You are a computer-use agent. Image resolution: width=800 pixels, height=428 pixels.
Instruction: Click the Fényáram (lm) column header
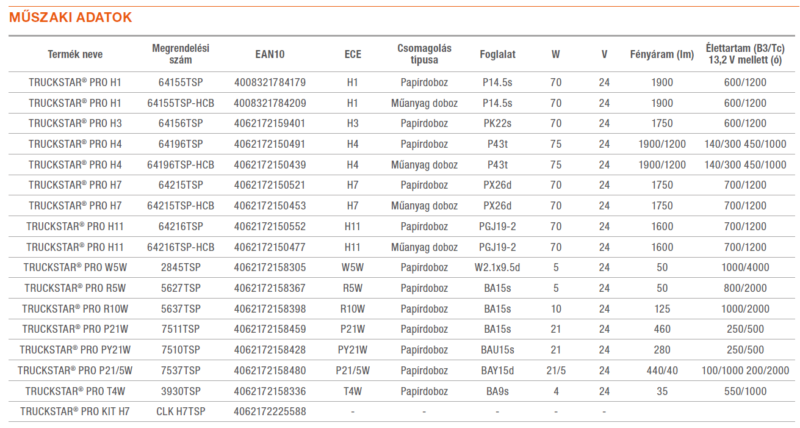662,54
